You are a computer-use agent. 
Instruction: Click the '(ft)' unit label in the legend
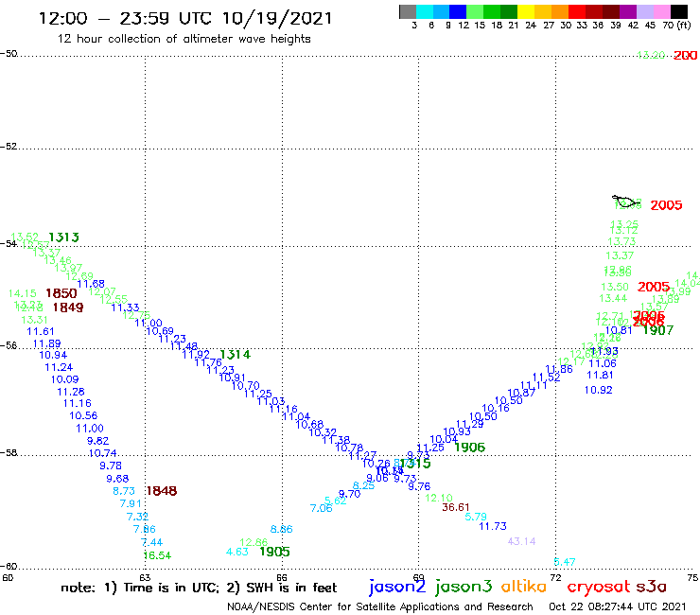coord(684,25)
